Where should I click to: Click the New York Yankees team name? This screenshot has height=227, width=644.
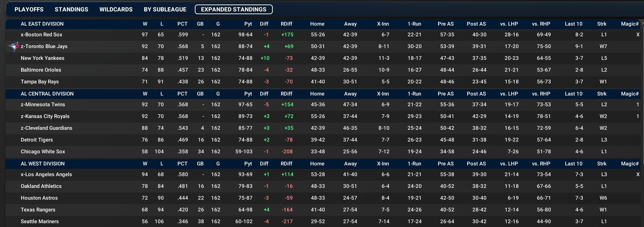point(42,58)
